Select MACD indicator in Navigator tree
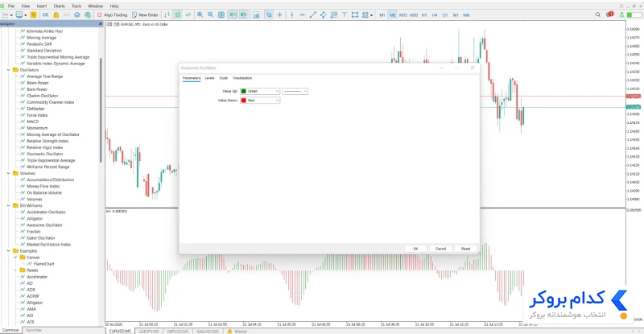This screenshot has width=644, height=334. coord(32,122)
